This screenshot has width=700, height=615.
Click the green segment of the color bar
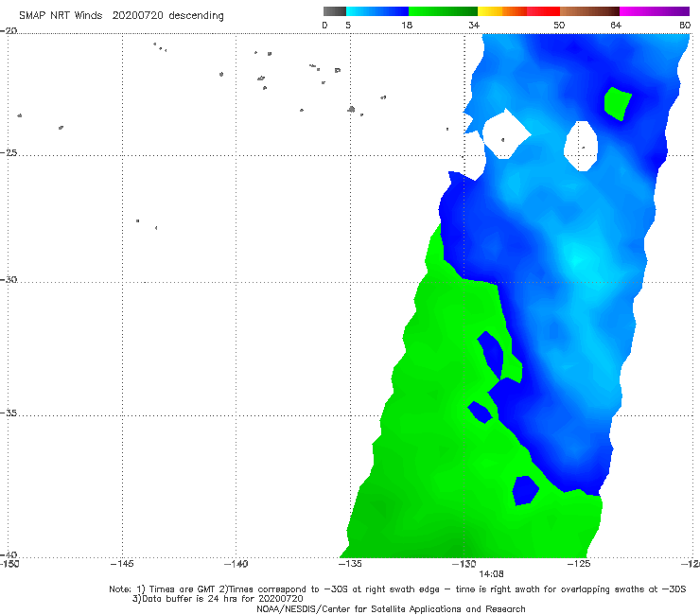443,11
